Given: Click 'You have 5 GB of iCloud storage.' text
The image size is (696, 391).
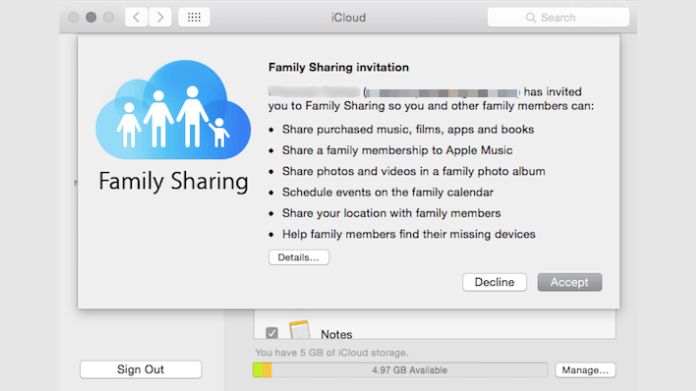Looking at the screenshot, I should click(x=332, y=353).
